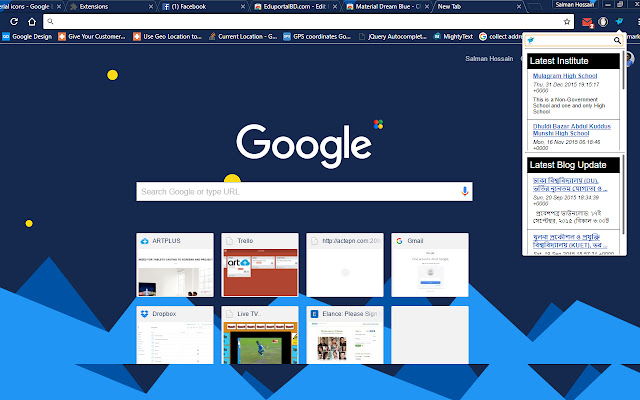
Task: Close the Facebook tab
Action: pos(242,7)
